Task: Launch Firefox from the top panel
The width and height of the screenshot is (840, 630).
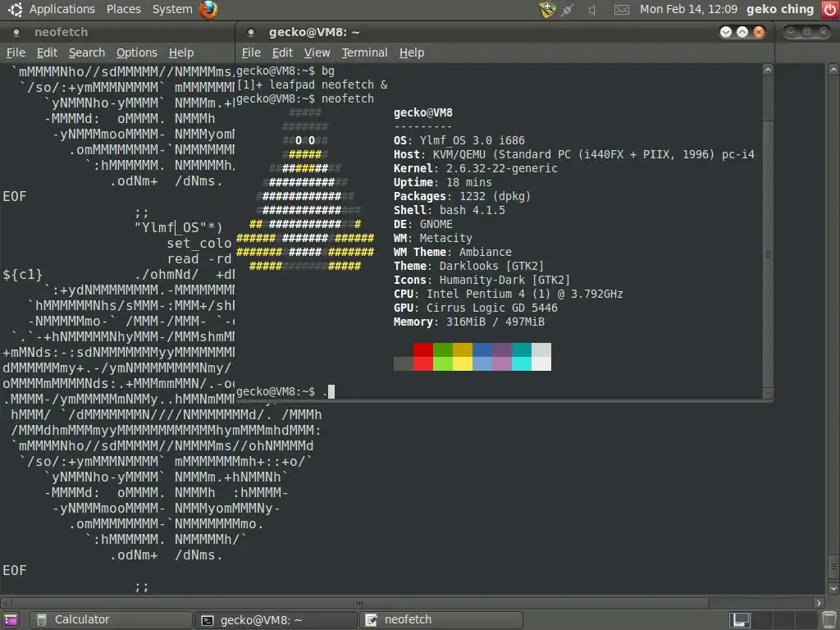Action: (x=208, y=9)
